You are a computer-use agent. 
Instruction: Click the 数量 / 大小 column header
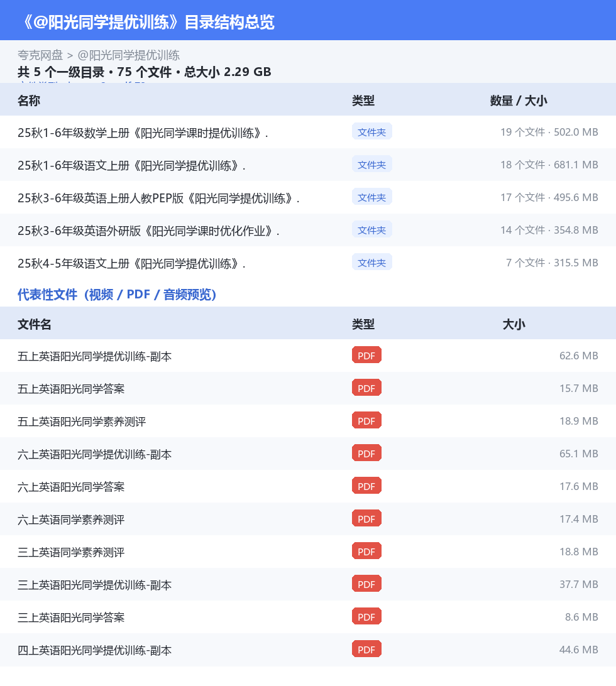519,101
